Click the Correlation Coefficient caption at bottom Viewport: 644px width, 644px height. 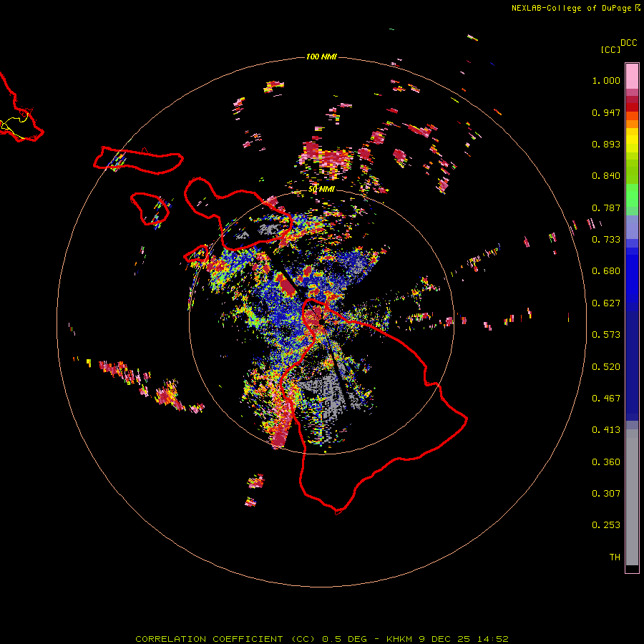321,639
